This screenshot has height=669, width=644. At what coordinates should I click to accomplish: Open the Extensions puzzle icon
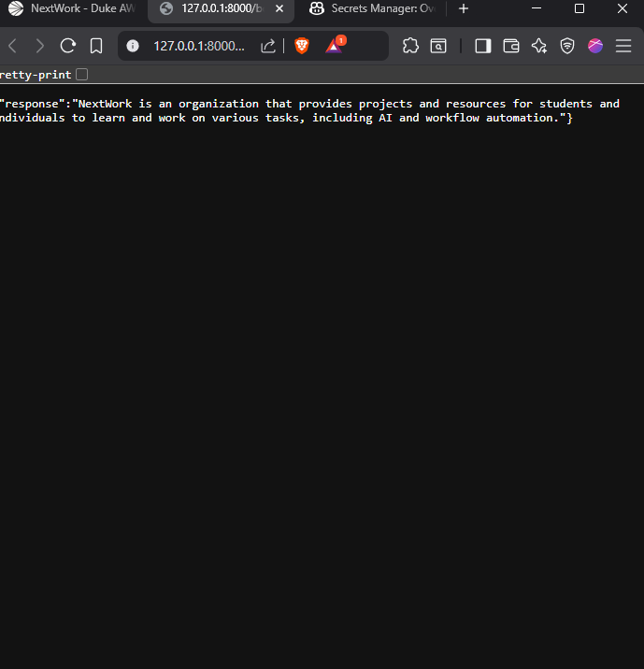pyautogui.click(x=410, y=46)
